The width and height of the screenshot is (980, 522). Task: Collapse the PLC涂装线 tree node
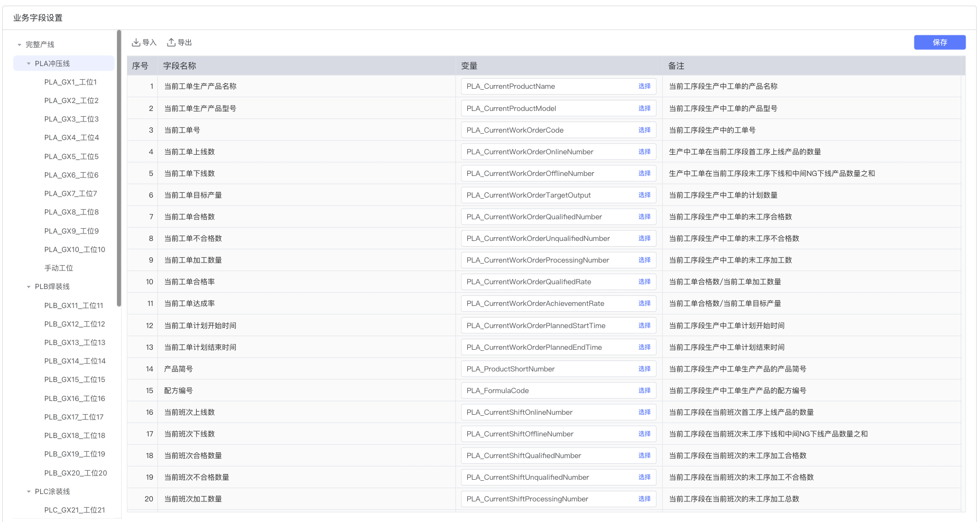[x=29, y=492]
